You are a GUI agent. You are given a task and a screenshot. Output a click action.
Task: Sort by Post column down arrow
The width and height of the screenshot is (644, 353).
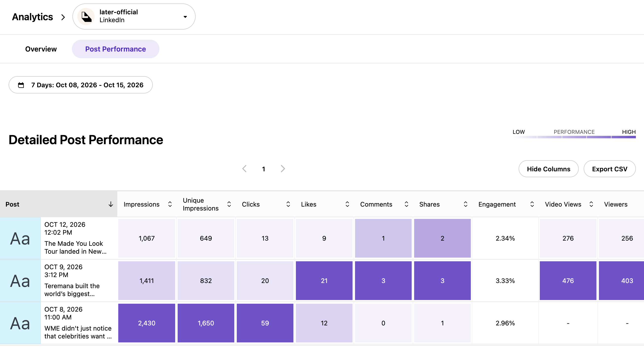(x=111, y=204)
